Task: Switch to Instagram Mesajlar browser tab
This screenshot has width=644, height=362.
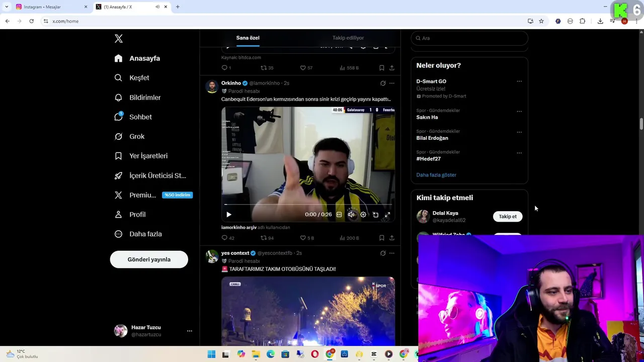Action: click(51, 7)
